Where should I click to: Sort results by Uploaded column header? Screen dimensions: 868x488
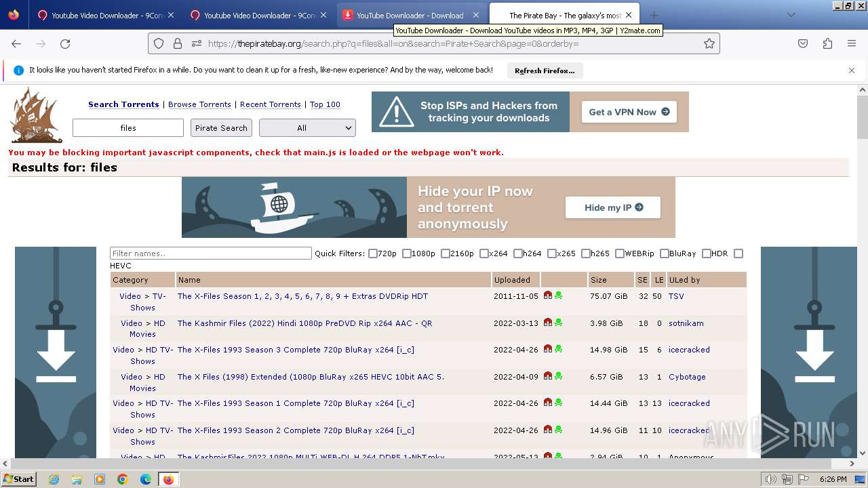click(x=512, y=280)
